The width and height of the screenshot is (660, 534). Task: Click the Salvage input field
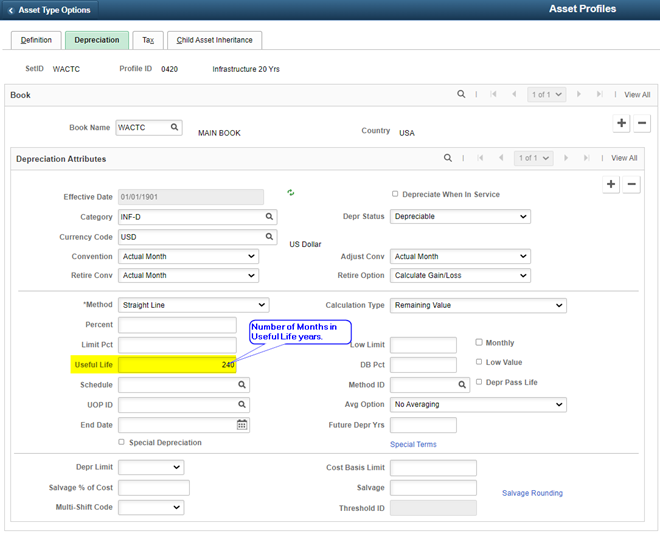click(433, 488)
